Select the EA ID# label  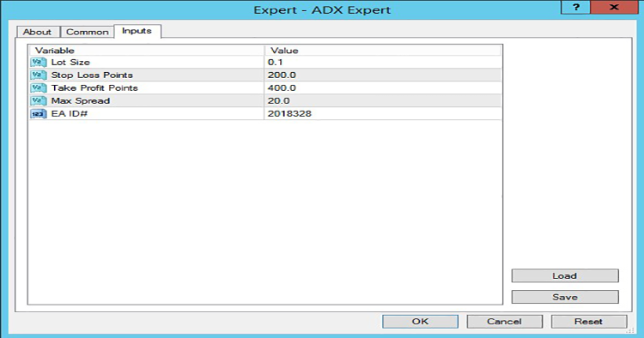70,113
